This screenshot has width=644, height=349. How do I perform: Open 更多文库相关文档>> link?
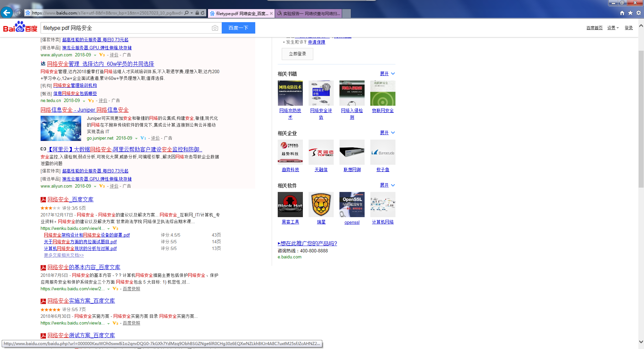[x=64, y=255]
